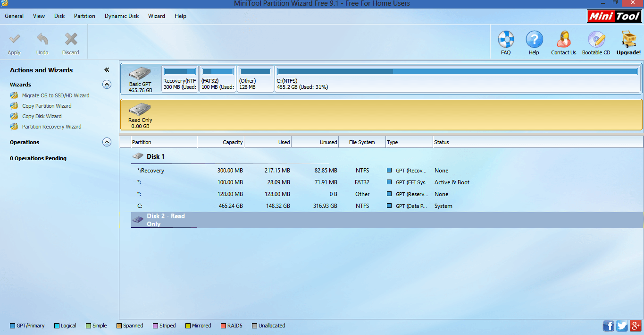Open the Dynamic Disk menu
This screenshot has height=335, width=644.
coord(121,16)
